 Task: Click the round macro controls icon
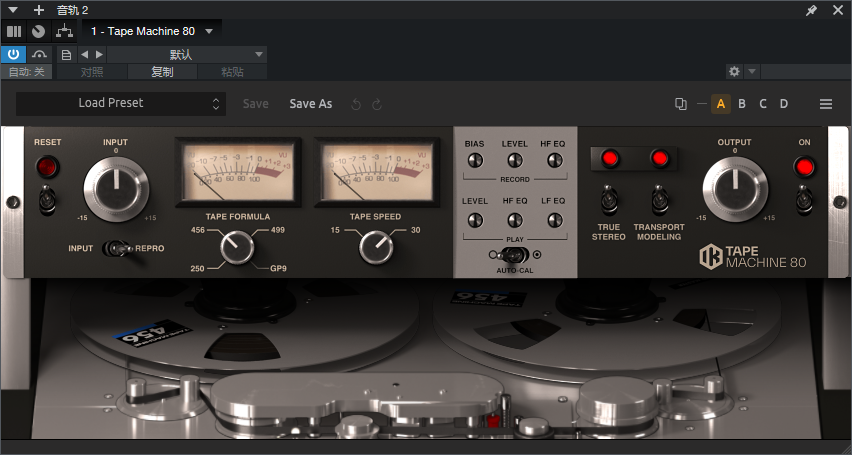pyautogui.click(x=38, y=32)
